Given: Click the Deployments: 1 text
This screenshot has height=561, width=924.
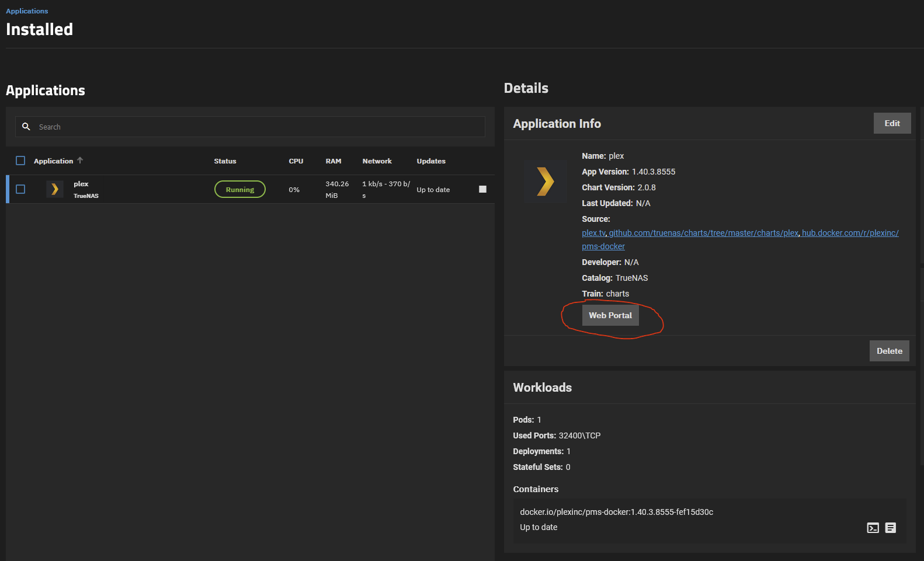Looking at the screenshot, I should point(542,451).
